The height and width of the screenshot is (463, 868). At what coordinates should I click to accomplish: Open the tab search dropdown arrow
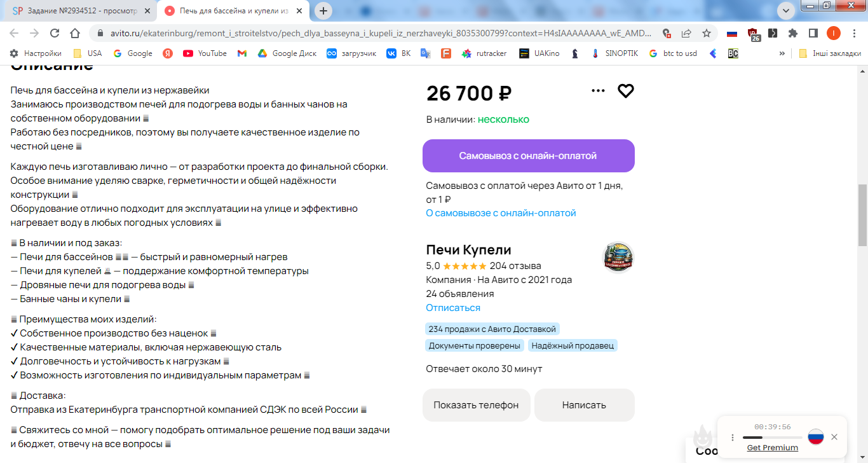pos(786,10)
